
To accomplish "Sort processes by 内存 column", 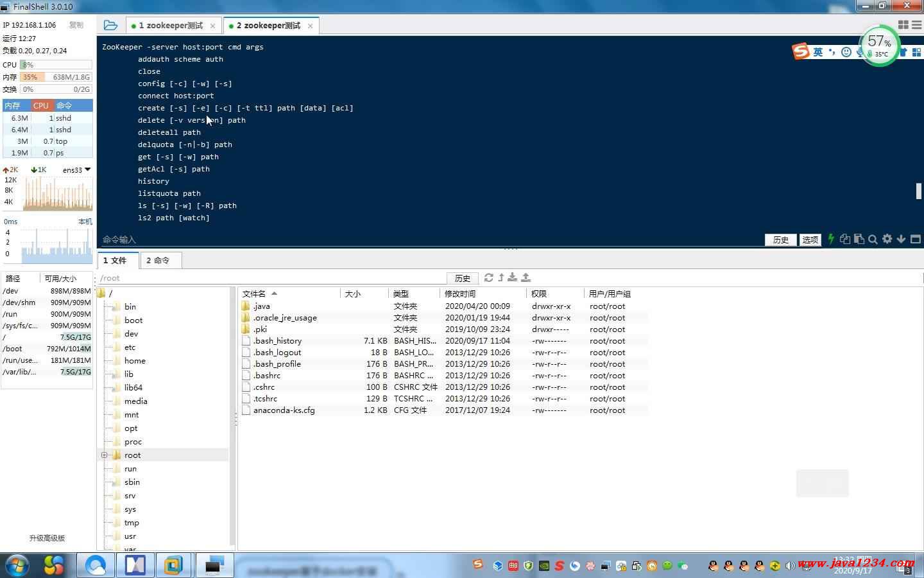I will coord(17,105).
